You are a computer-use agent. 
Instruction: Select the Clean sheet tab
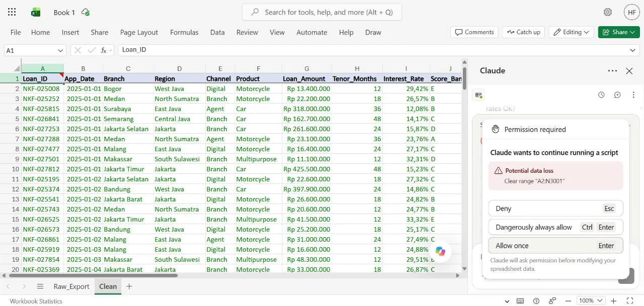pyautogui.click(x=108, y=286)
